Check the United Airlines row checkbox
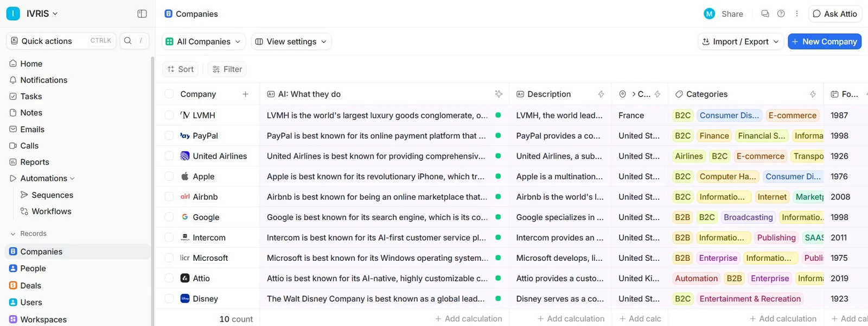 pos(169,156)
